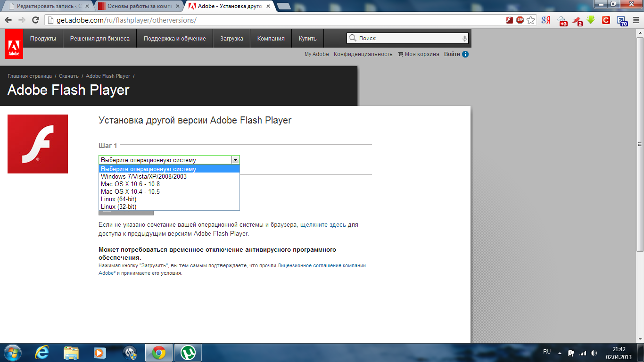644x362 pixels.
Task: Open the Купить menu
Action: 308,38
